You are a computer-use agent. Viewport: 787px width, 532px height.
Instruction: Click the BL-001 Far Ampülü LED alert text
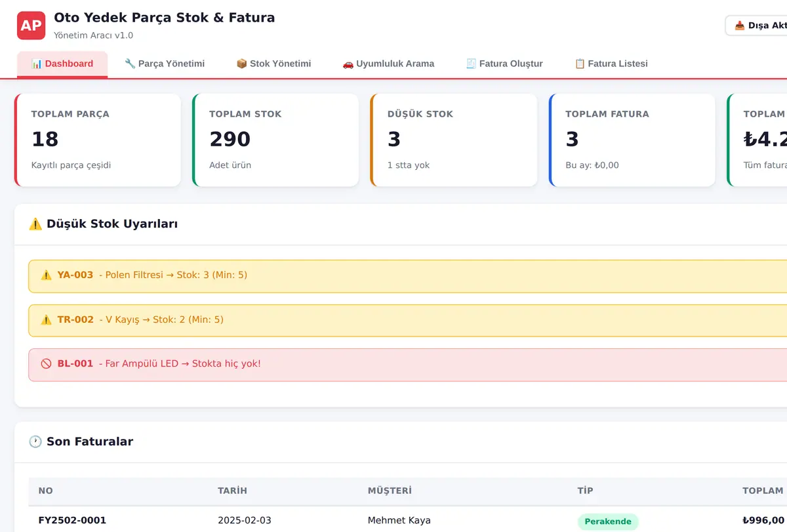[159, 364]
